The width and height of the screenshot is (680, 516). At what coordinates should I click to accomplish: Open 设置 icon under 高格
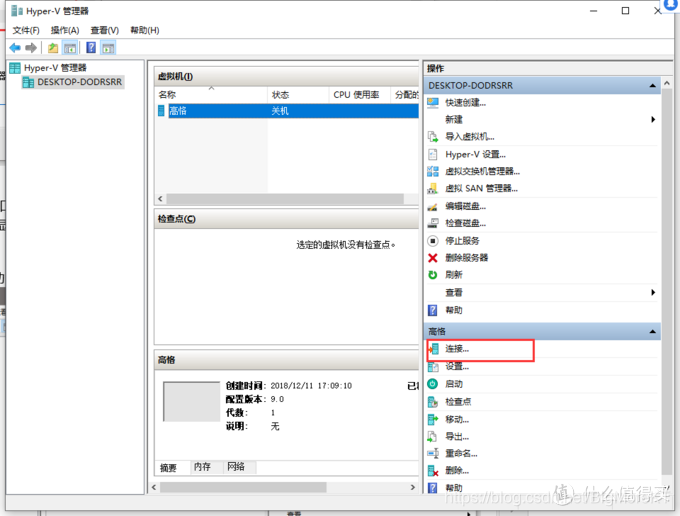(433, 367)
